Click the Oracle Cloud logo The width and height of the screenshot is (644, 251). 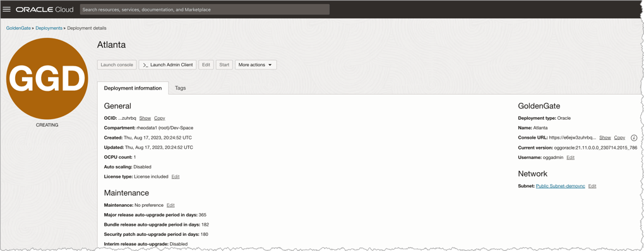tap(45, 9)
